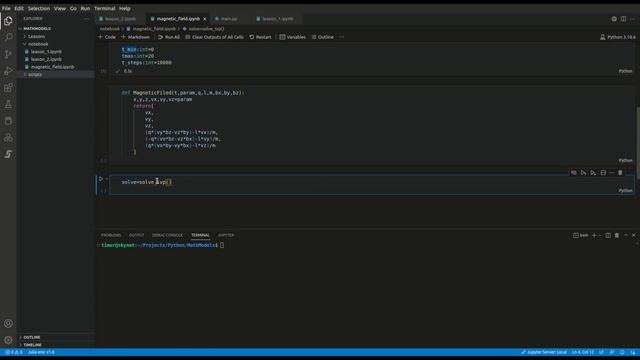This screenshot has width=640, height=360.
Task: Run the solve_ivp cell
Action: [101, 179]
